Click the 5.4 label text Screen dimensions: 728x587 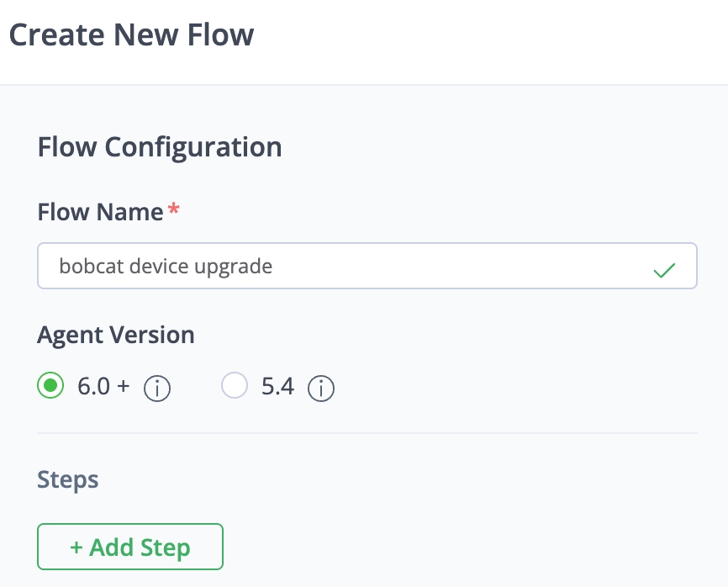tap(277, 387)
